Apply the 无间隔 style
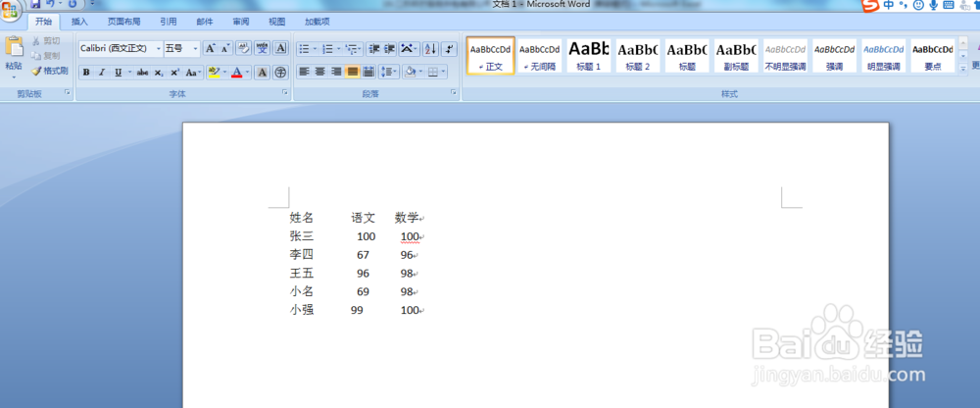 (539, 56)
